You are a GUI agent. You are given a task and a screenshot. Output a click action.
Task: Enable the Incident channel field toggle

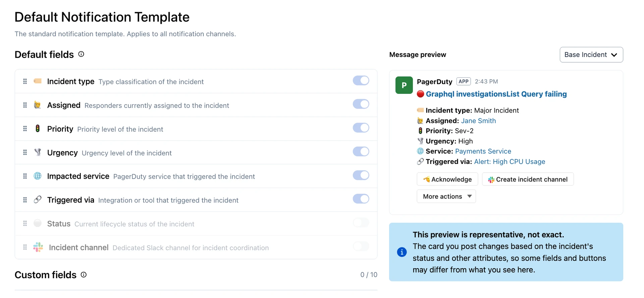(361, 246)
